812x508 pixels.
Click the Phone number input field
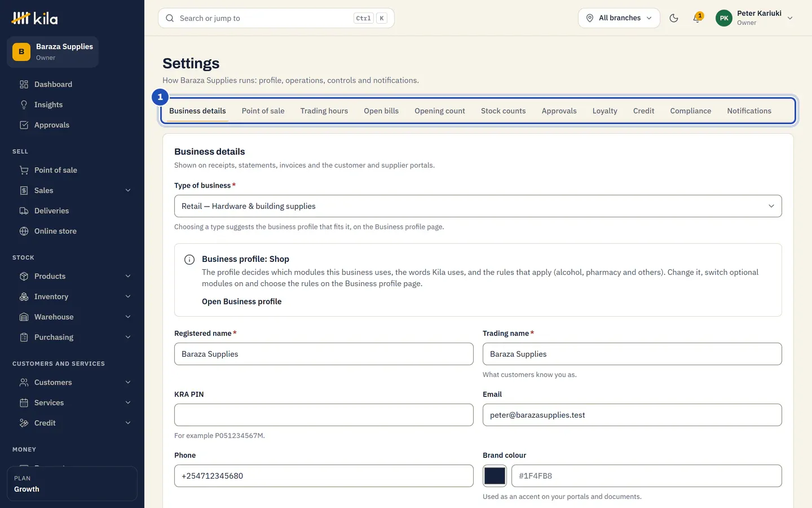pos(324,476)
